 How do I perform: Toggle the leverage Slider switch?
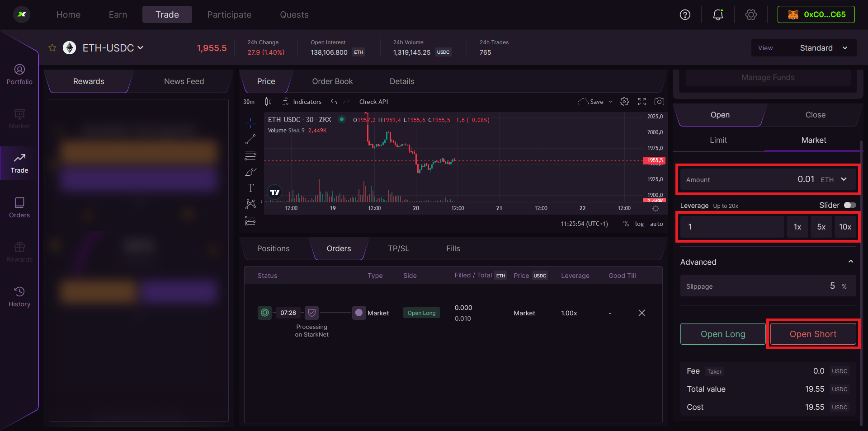[849, 205]
